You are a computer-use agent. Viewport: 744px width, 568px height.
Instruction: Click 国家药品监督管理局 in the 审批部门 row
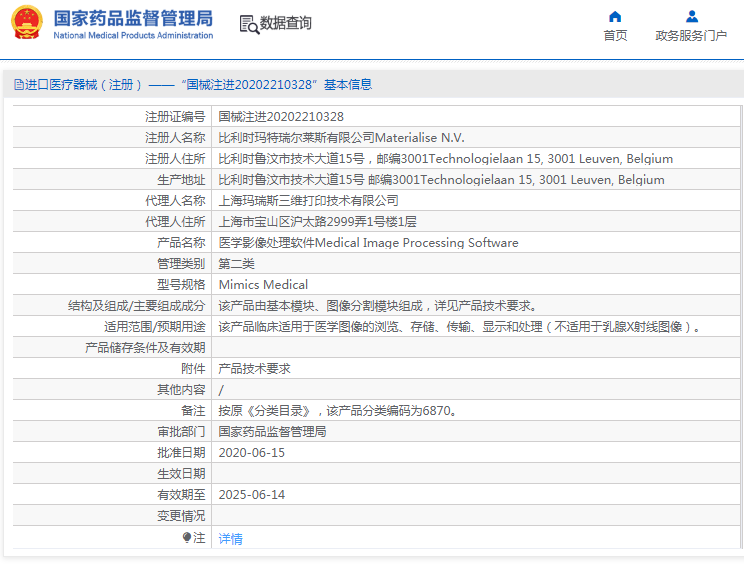(x=272, y=432)
